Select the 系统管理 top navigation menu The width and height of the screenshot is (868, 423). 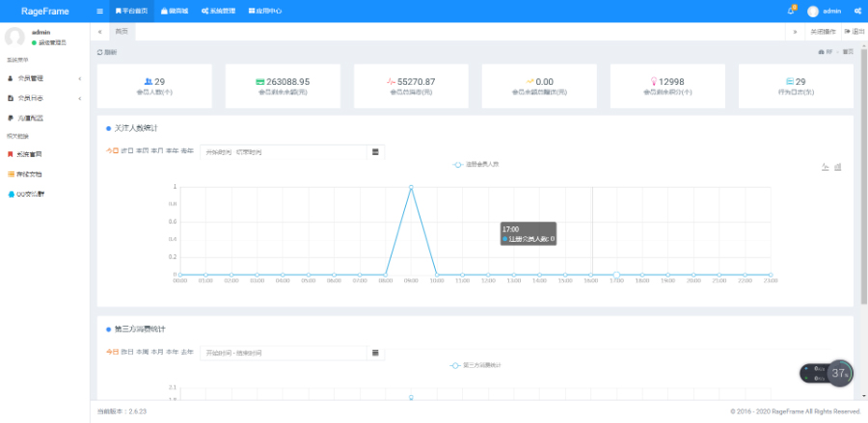pyautogui.click(x=218, y=11)
